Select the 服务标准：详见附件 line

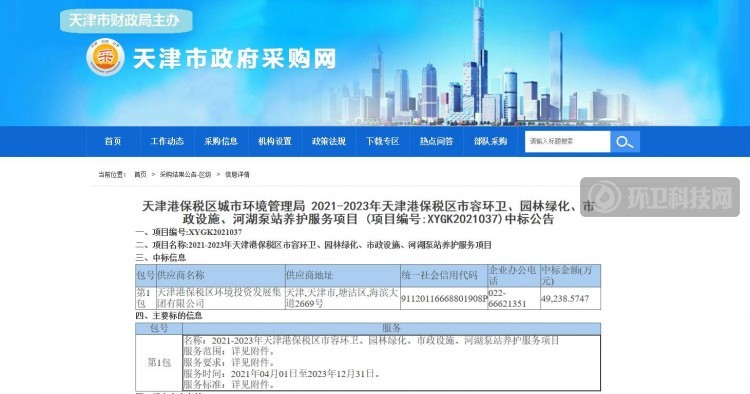tap(230, 384)
